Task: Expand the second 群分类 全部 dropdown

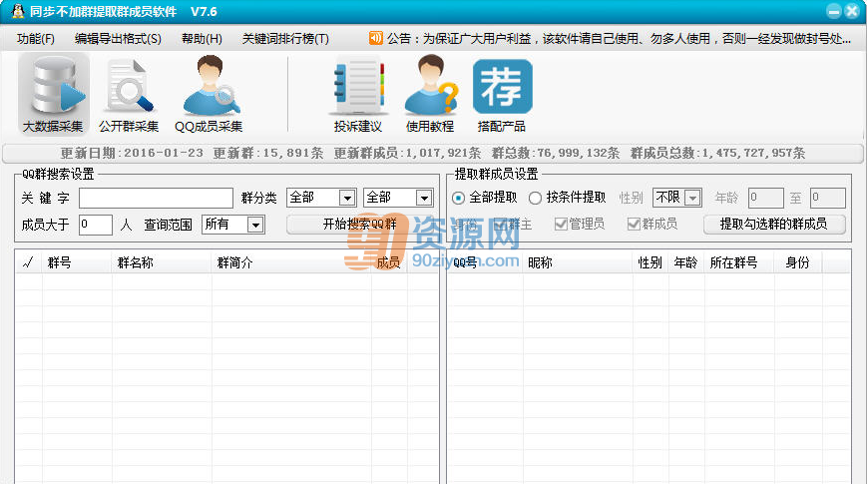Action: [424, 198]
